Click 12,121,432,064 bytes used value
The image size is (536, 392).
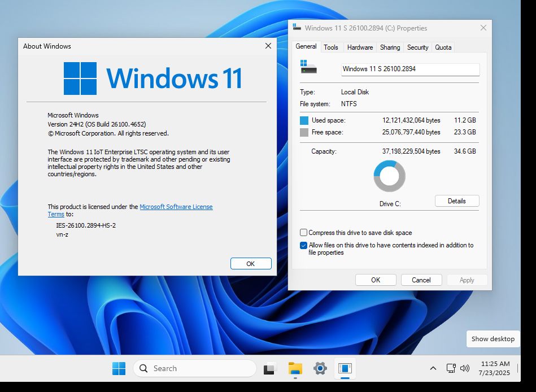[x=411, y=120]
